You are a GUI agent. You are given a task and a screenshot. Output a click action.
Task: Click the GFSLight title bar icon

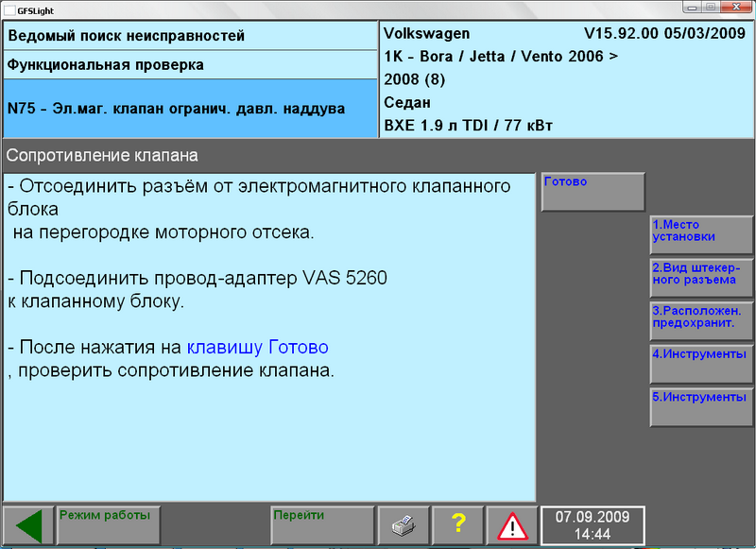[x=9, y=10]
